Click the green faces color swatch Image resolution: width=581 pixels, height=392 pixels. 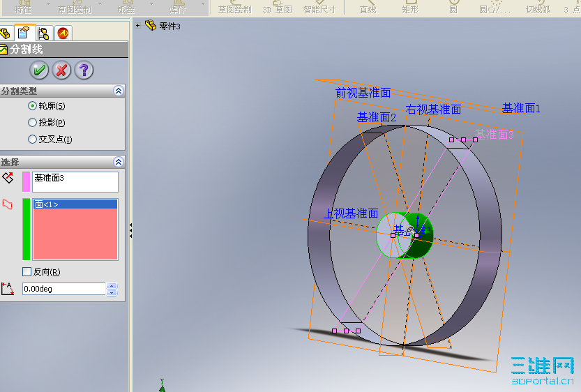[26, 229]
